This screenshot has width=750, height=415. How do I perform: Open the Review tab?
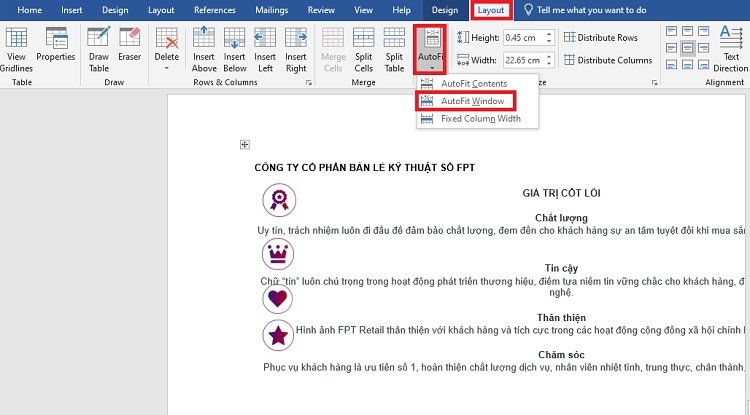tap(321, 10)
